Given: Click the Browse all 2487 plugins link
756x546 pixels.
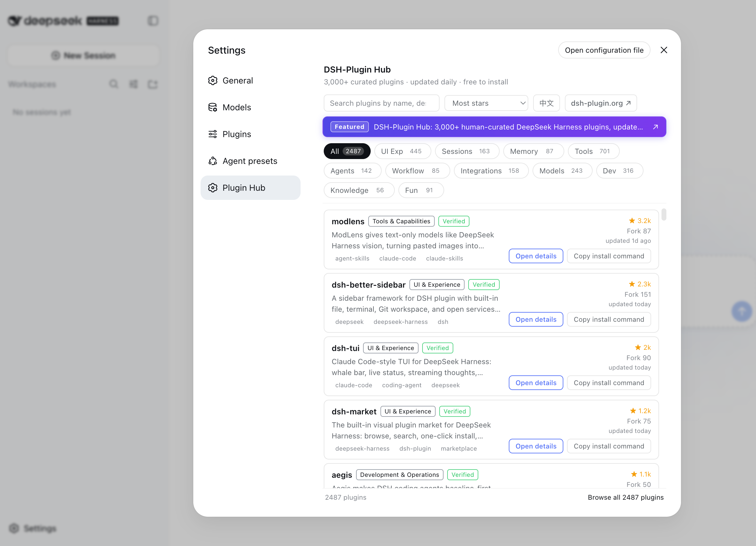Looking at the screenshot, I should [625, 497].
